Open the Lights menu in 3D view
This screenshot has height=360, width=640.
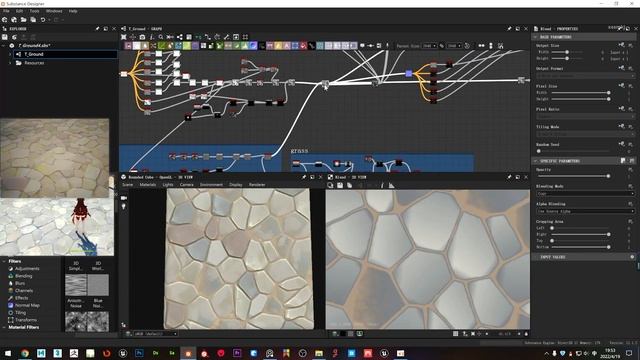pos(168,185)
